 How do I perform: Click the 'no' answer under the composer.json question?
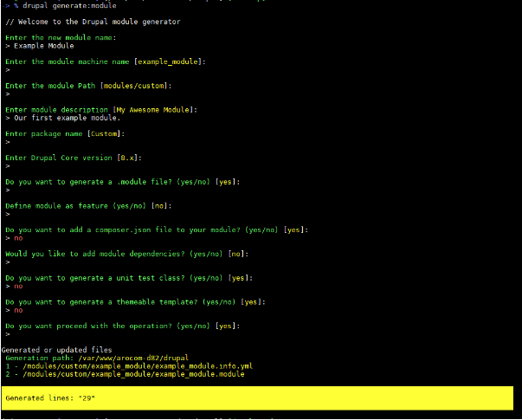(17, 237)
